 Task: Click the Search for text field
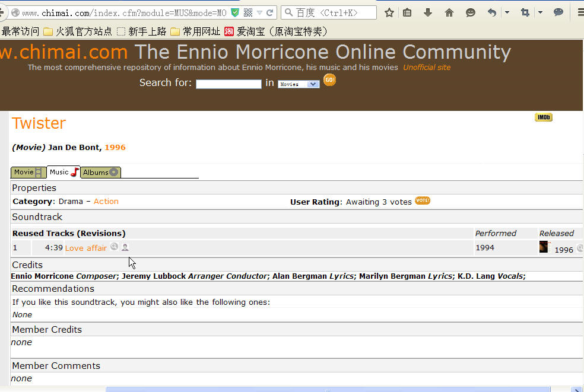[228, 84]
